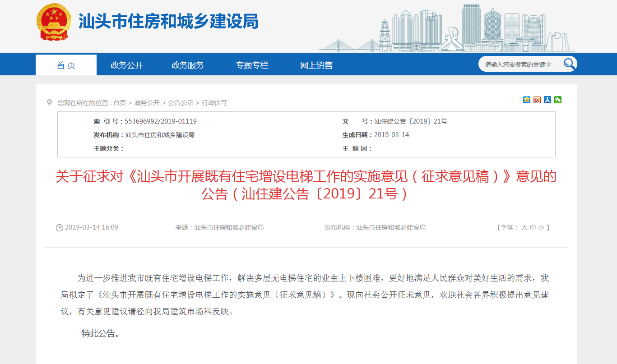617x364 pixels.
Task: Share via the blue Renren icon
Action: 547,100
